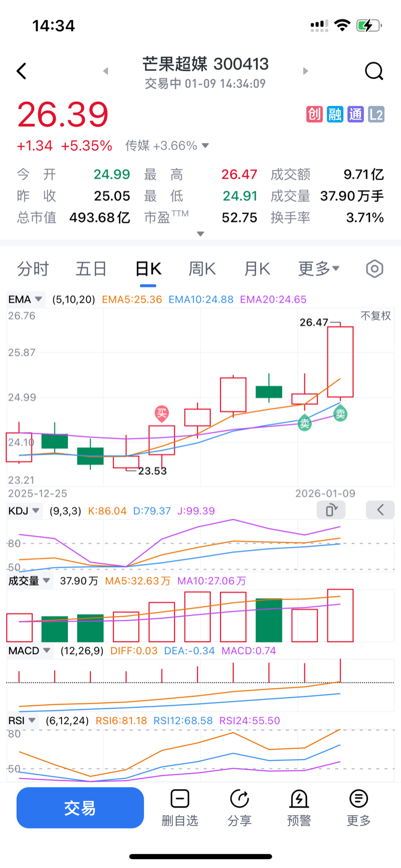Image resolution: width=401 pixels, height=868 pixels.
Task: Rotate chart to landscape icon
Action: click(331, 510)
